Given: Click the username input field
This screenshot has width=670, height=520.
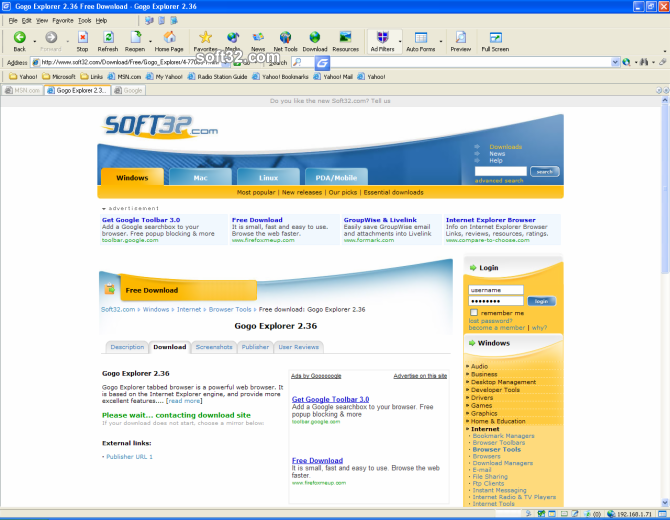Looking at the screenshot, I should tap(496, 289).
